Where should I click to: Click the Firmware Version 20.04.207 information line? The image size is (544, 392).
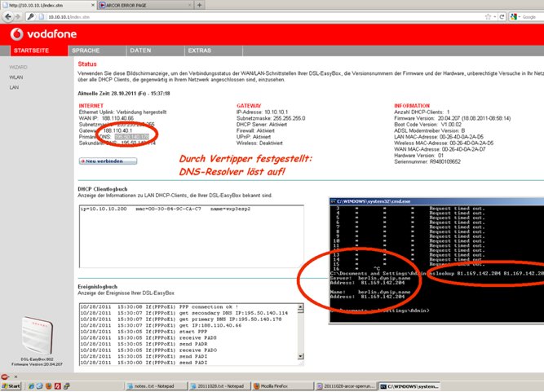(x=453, y=118)
